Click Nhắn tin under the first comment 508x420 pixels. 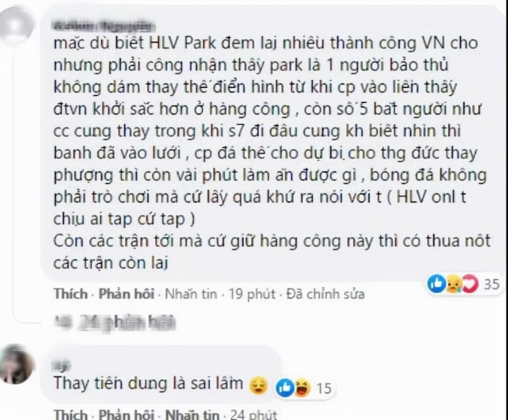point(191,294)
